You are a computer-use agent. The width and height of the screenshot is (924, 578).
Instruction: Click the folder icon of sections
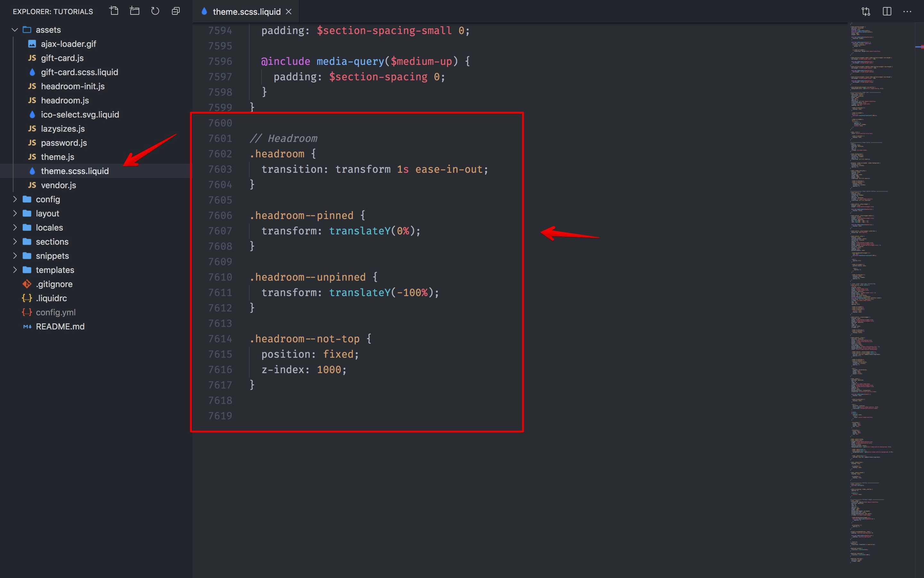coord(27,241)
